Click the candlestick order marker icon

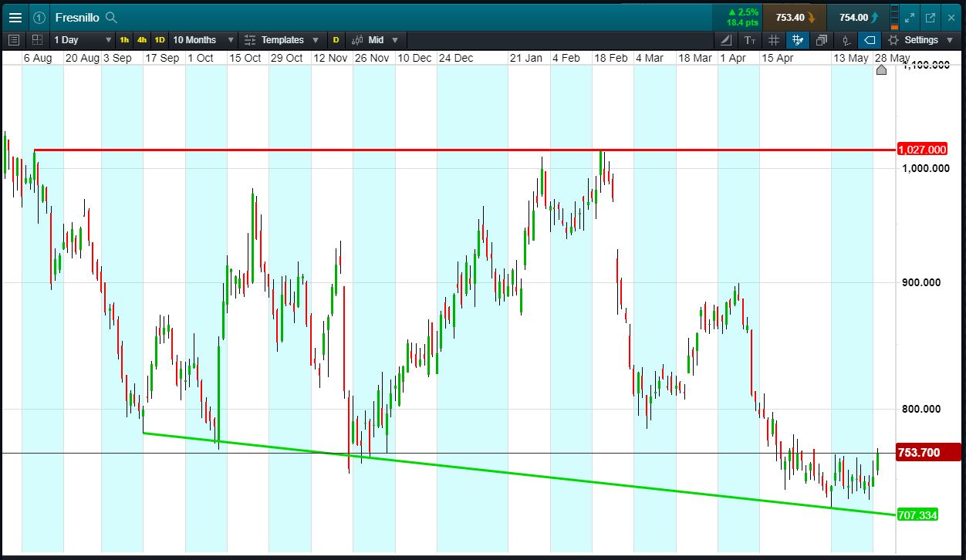tap(846, 40)
